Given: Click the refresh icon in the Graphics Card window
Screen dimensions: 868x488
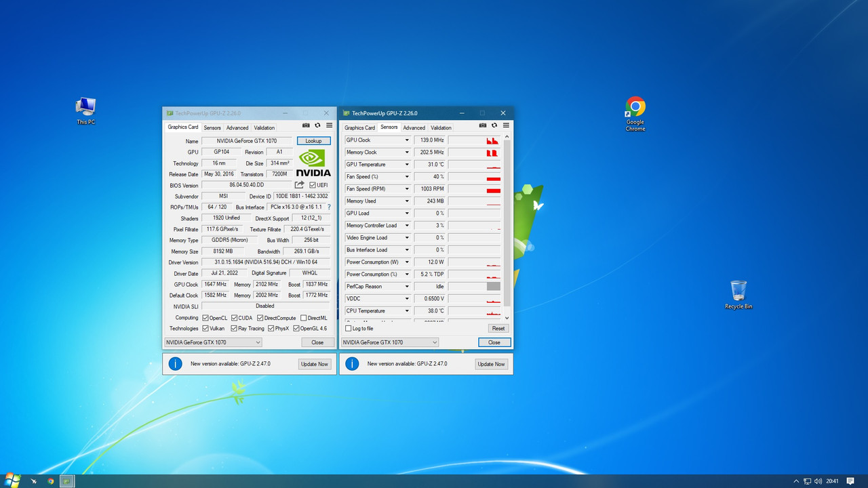Looking at the screenshot, I should [317, 125].
